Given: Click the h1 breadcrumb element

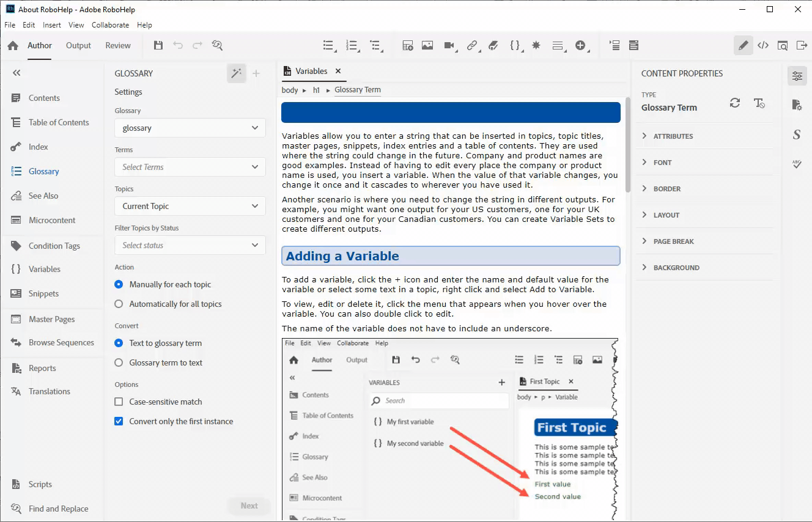Looking at the screenshot, I should (x=316, y=90).
